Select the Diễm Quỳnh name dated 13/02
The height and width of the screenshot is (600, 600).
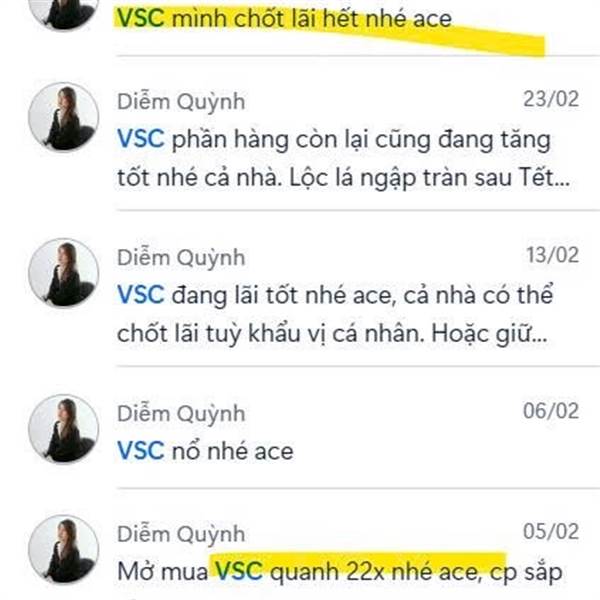pyautogui.click(x=181, y=258)
